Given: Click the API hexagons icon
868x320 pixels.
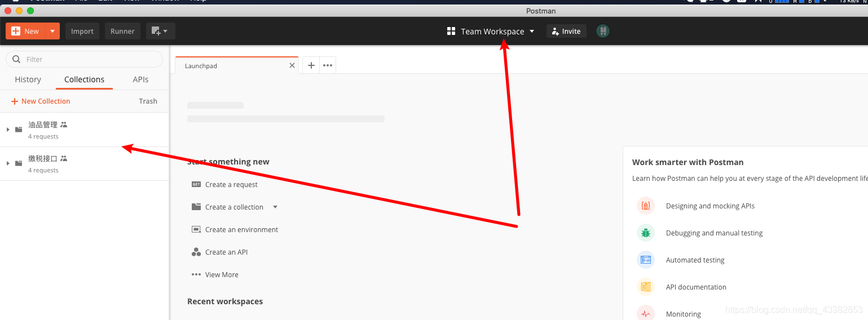Looking at the screenshot, I should pos(196,252).
